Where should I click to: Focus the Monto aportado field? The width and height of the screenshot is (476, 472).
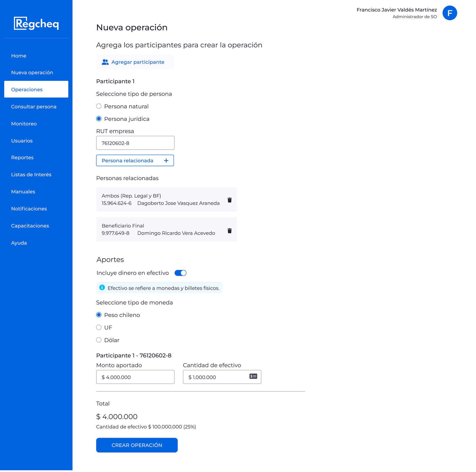(x=135, y=377)
